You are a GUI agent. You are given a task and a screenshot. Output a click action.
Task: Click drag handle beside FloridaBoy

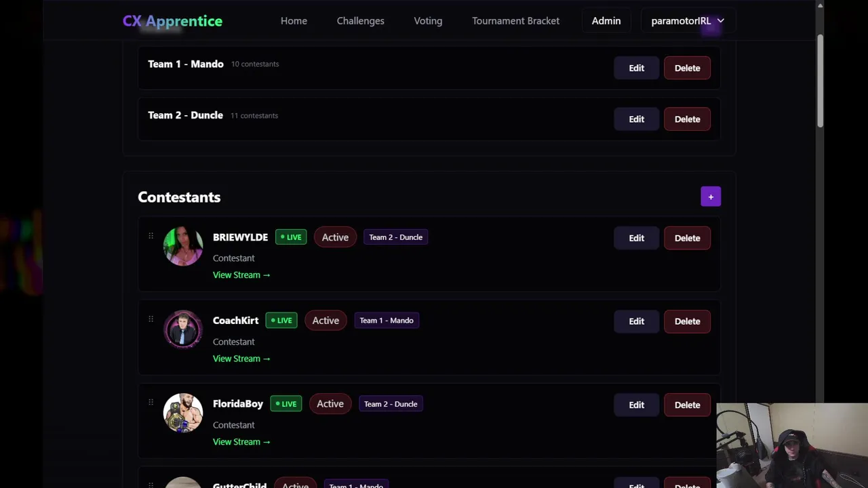[x=151, y=403]
